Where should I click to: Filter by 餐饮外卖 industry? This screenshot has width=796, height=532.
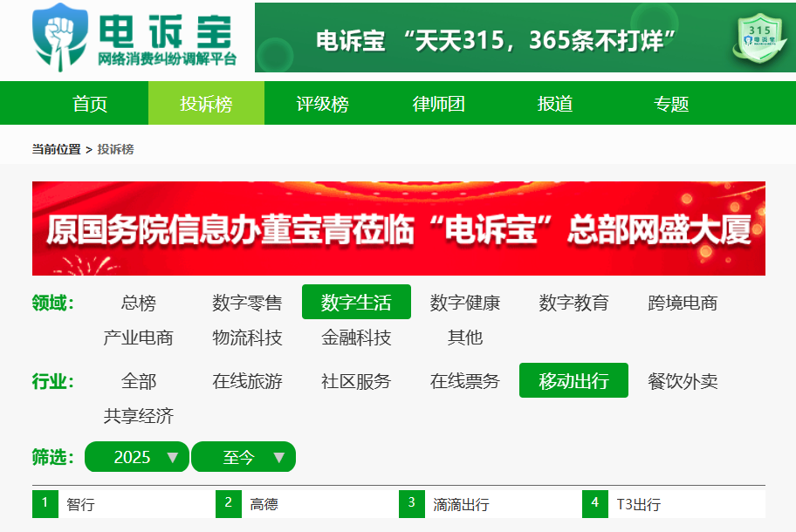point(683,380)
